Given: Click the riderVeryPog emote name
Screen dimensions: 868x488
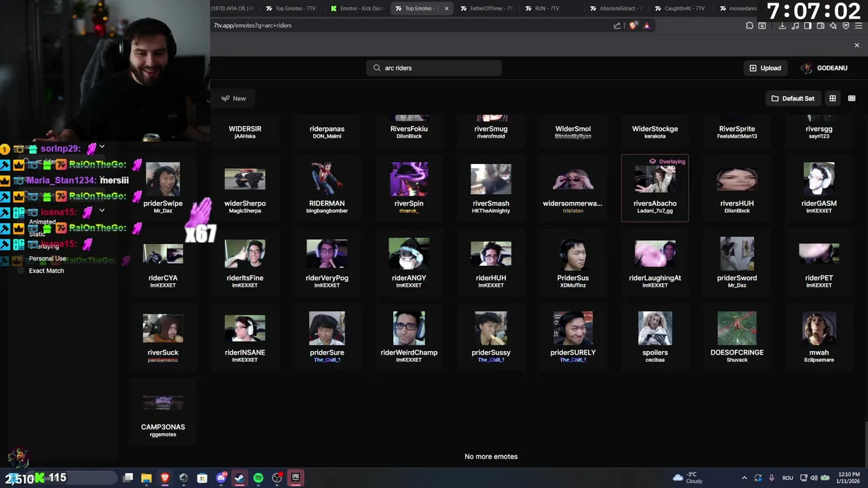Looking at the screenshot, I should pyautogui.click(x=327, y=278).
